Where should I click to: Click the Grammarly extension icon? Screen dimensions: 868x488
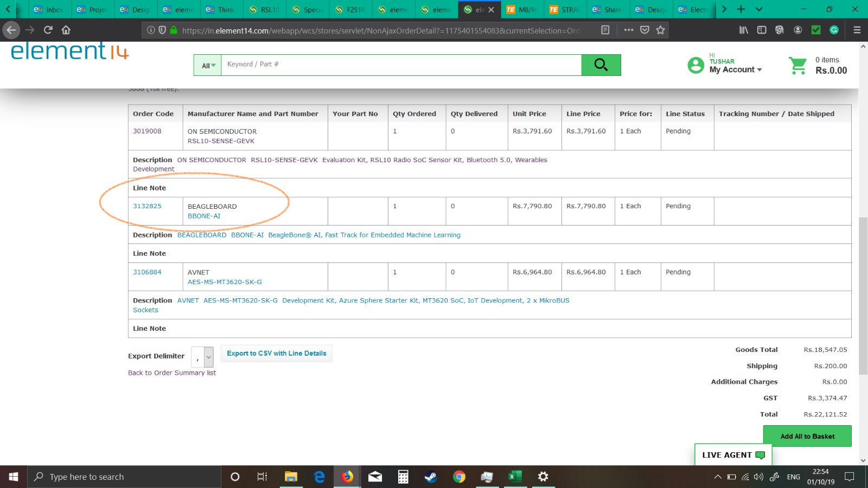click(x=834, y=30)
